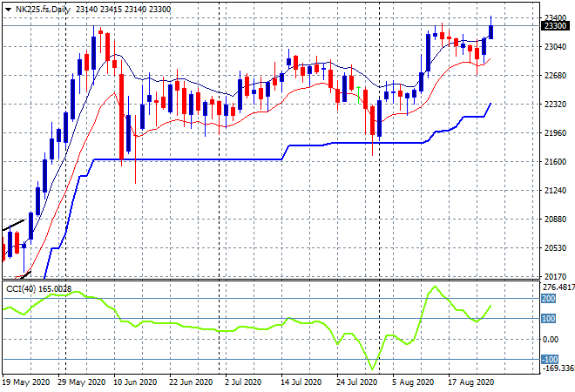Click the 19 May 2020 date label
The width and height of the screenshot is (575, 392).
click(26, 382)
